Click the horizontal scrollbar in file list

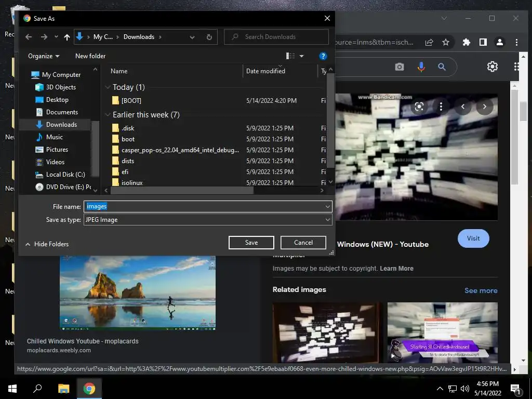tap(182, 190)
